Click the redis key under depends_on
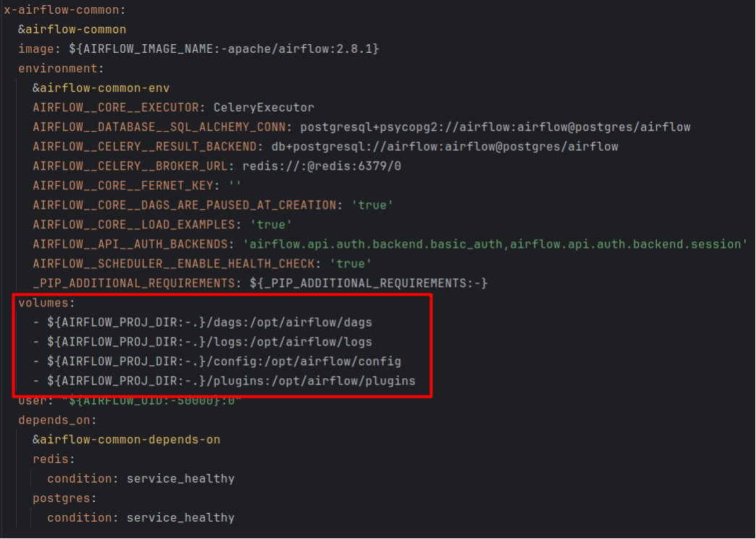The image size is (756, 539). click(53, 459)
